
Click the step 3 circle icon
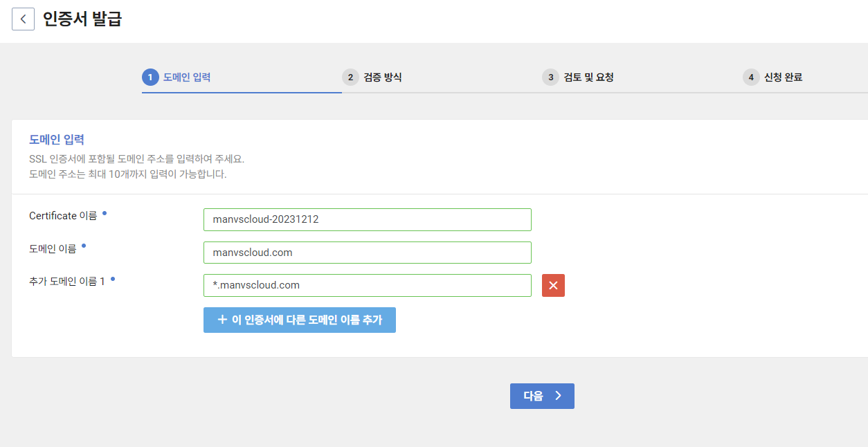(550, 77)
